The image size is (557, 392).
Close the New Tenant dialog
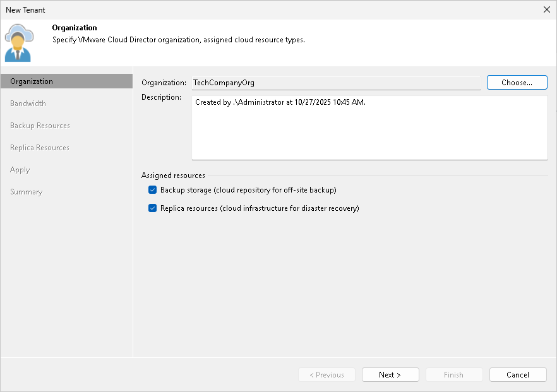(x=546, y=9)
